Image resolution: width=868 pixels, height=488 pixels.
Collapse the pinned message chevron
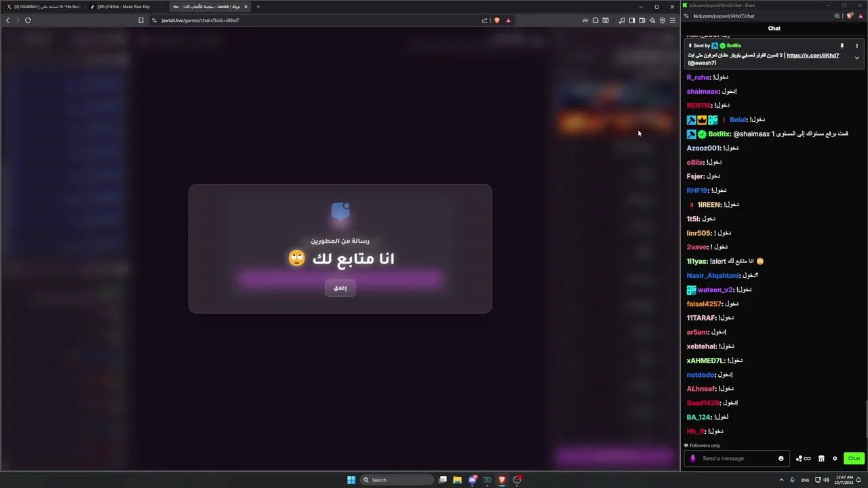[x=856, y=58]
